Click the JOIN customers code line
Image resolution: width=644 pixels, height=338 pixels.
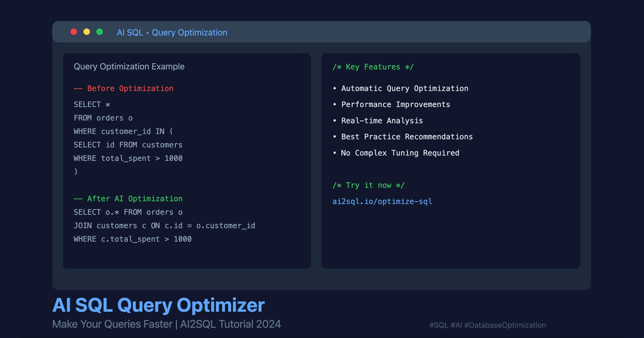point(164,226)
